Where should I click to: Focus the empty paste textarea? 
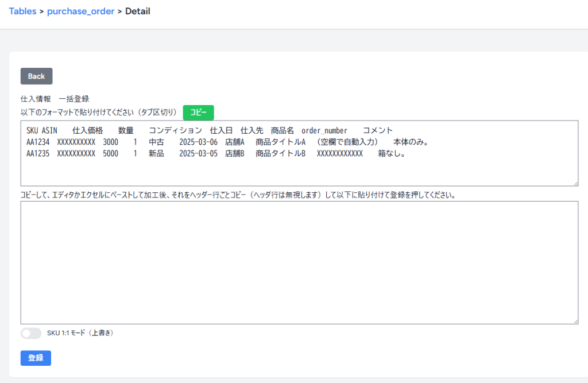[299, 262]
